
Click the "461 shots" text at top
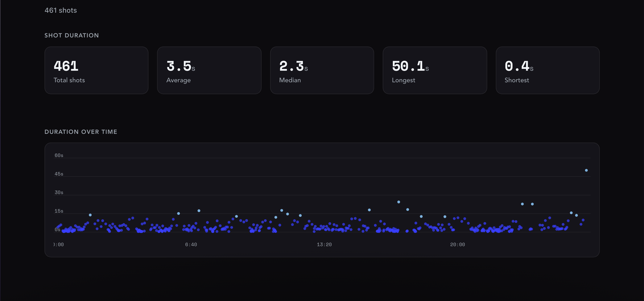(x=61, y=10)
